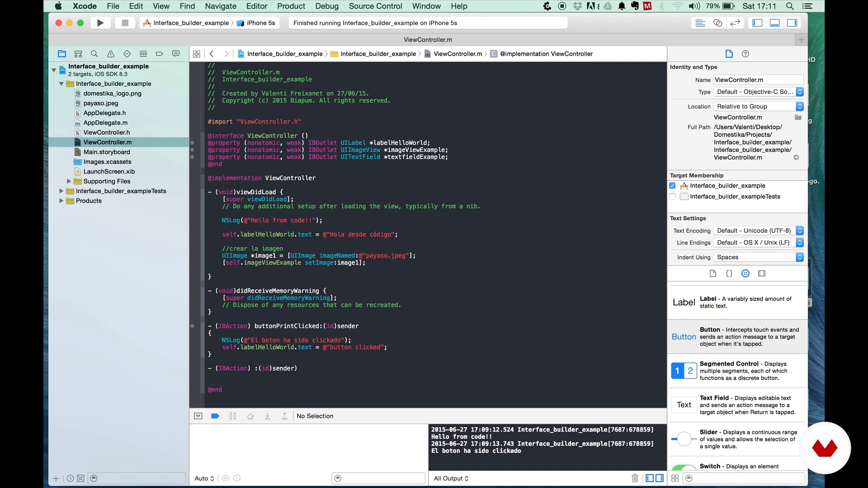Switch to the Standard editor

tap(700, 23)
